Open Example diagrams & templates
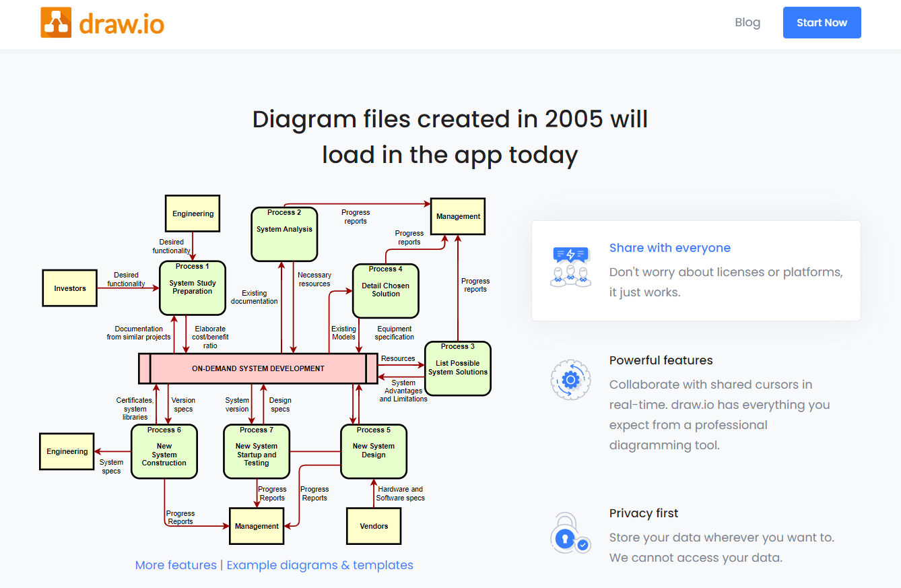The width and height of the screenshot is (901, 588). pyautogui.click(x=320, y=565)
